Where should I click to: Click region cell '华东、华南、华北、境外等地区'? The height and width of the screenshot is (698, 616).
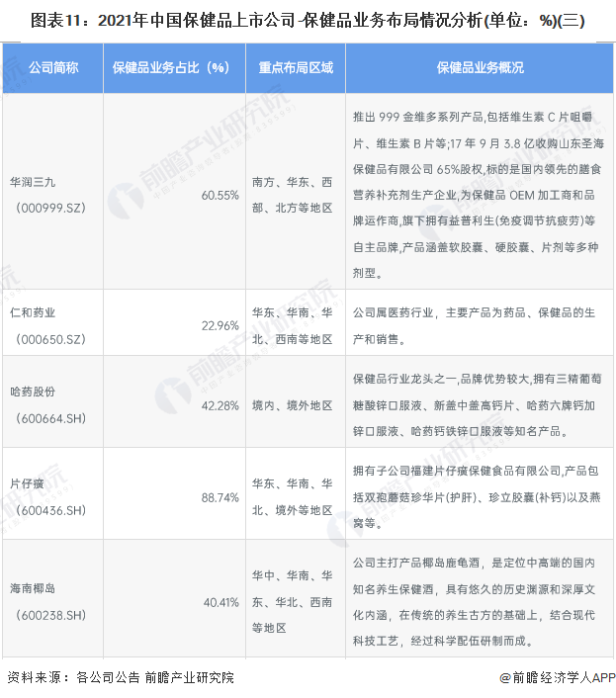[292, 496]
